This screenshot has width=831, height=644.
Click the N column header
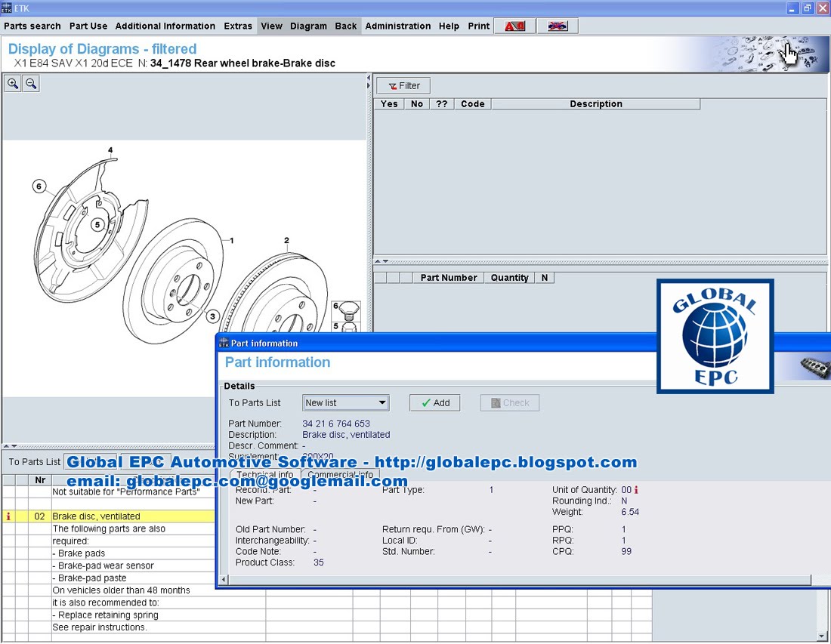544,278
